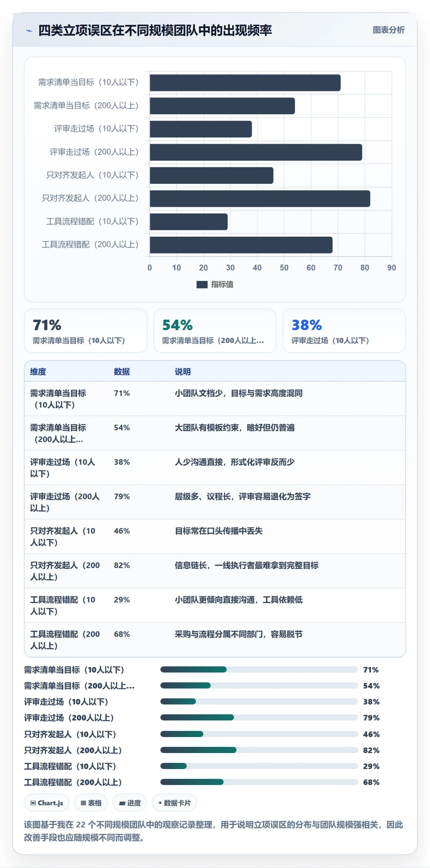Image resolution: width=430 pixels, height=868 pixels.
Task: Click chart bar for 评审走过场（200人以上）
Action: point(256,152)
